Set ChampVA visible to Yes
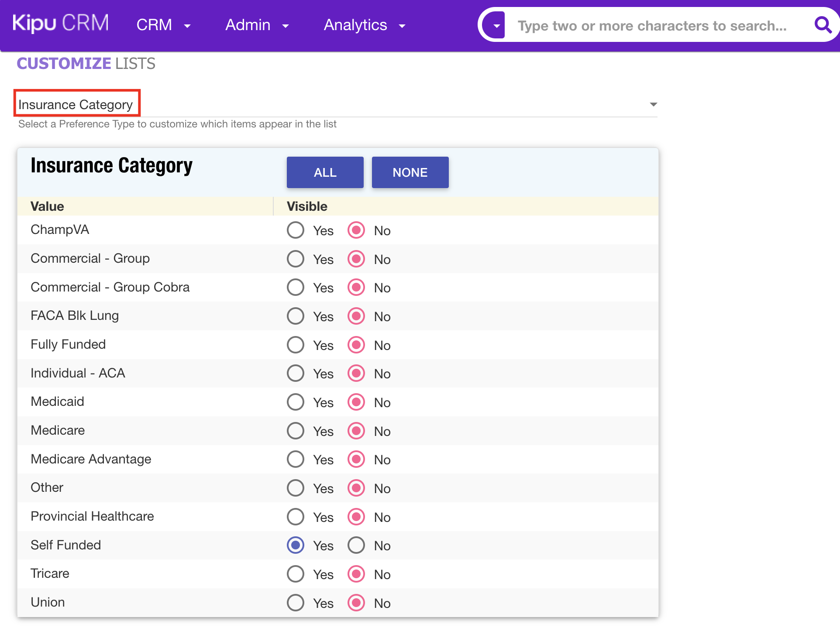This screenshot has height=638, width=840. pyautogui.click(x=296, y=230)
